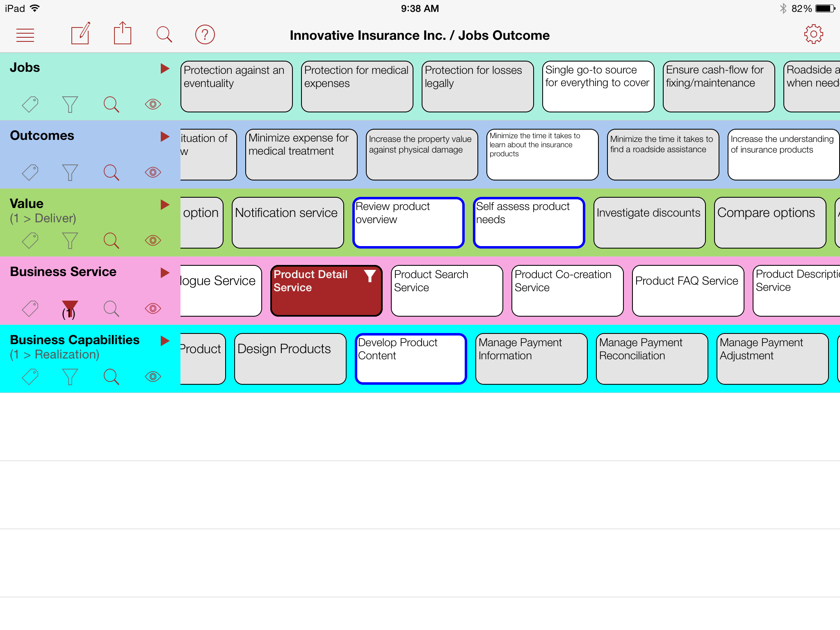Expand the Outcomes row triangle

tap(165, 136)
